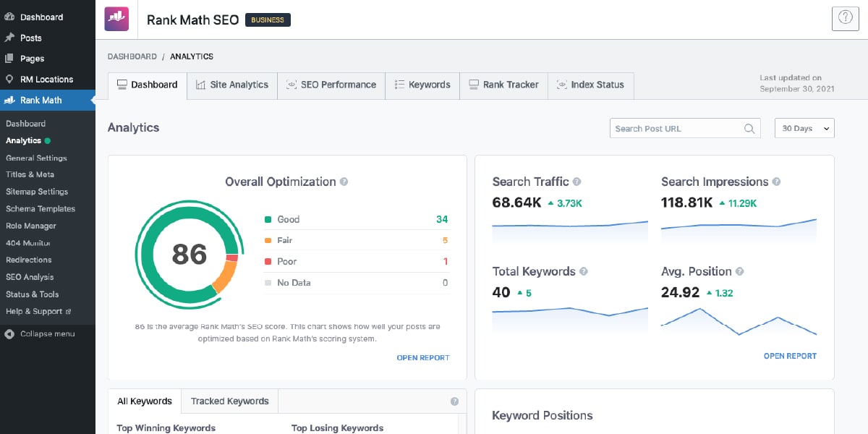Click the Search Traffic value 68.64K
The image size is (868, 434).
(x=516, y=203)
